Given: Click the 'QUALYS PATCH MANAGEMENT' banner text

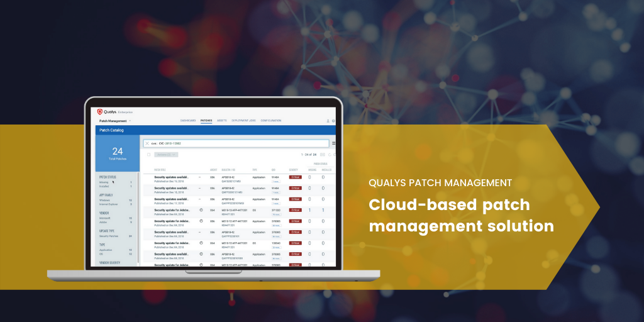Looking at the screenshot, I should 440,183.
